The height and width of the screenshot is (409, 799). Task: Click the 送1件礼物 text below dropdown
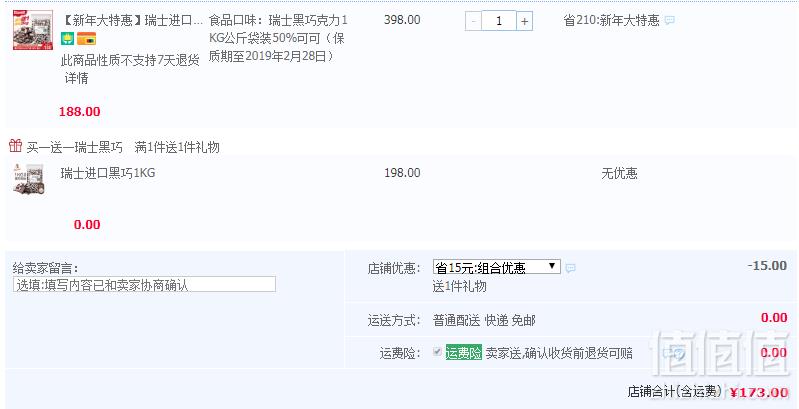tap(460, 287)
